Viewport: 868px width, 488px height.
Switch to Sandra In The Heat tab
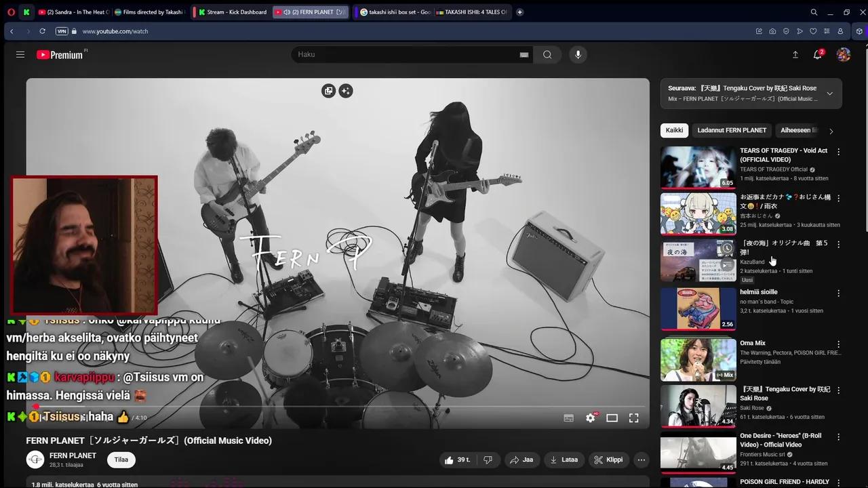pos(74,12)
